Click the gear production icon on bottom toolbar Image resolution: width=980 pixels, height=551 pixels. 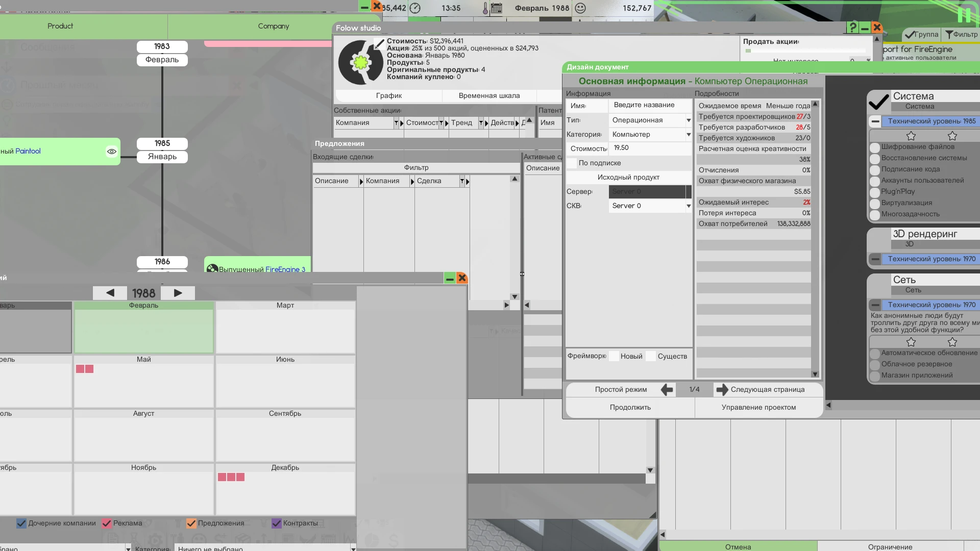tap(156, 540)
